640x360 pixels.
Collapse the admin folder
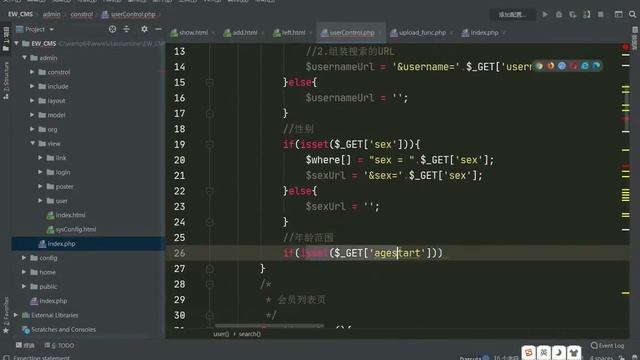pos(24,58)
